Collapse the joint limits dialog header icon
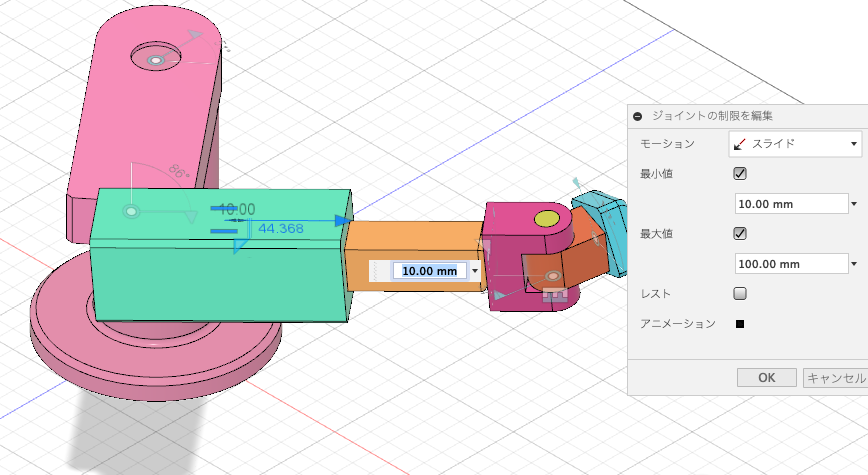Screen dimensions: 868x475 637,116
